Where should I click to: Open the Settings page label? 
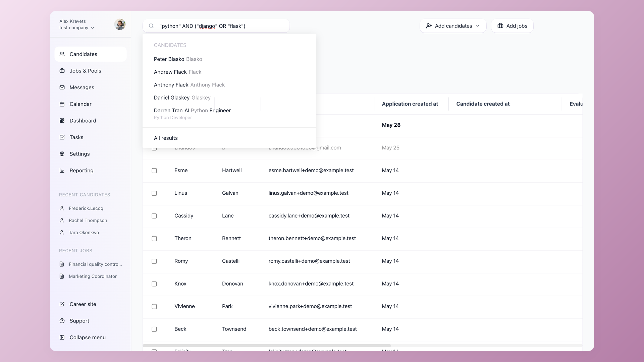(x=79, y=154)
